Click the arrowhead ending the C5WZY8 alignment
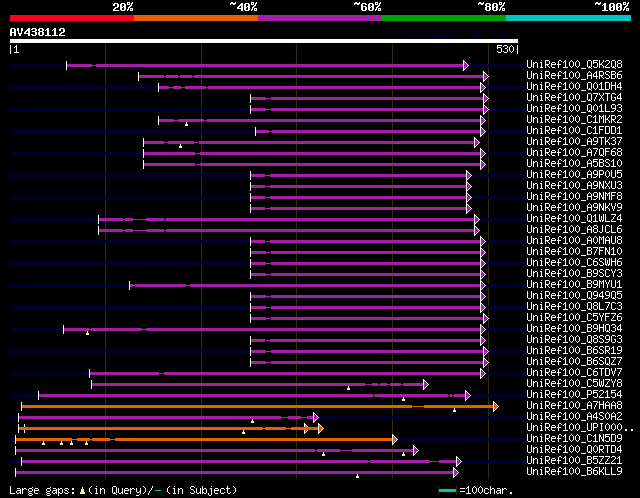This screenshot has width=640, height=498. pos(426,385)
